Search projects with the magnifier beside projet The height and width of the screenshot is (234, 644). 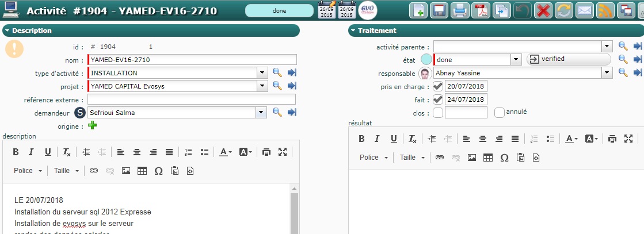(277, 86)
